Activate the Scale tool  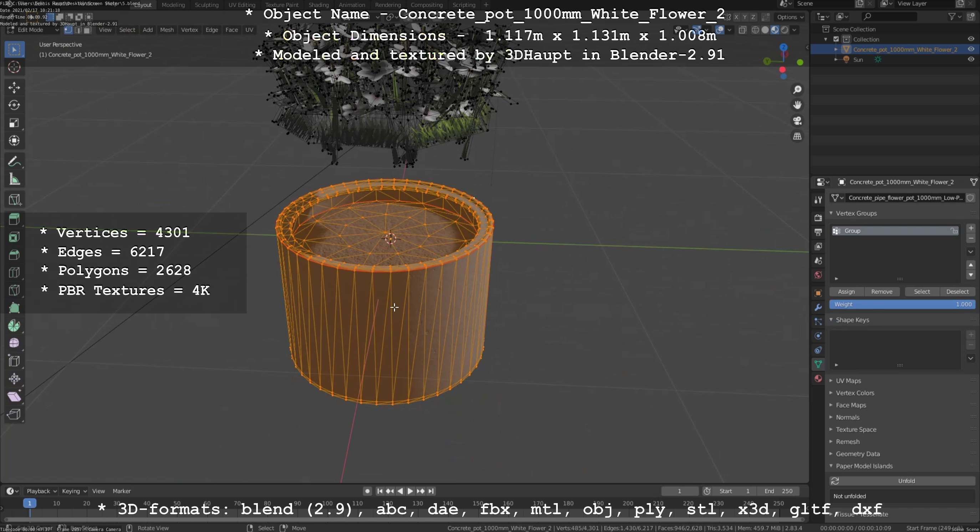(x=15, y=123)
